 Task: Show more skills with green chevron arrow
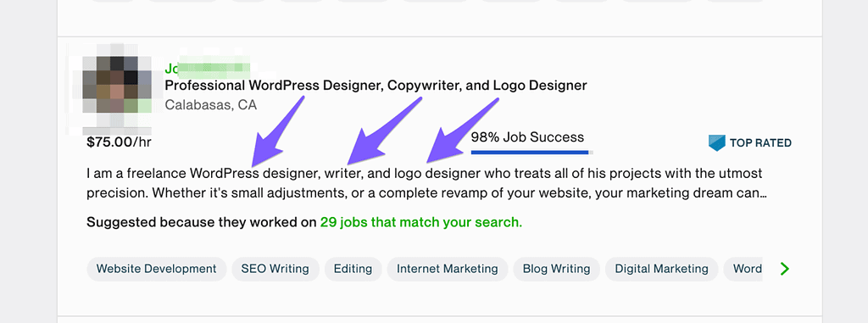pyautogui.click(x=784, y=270)
